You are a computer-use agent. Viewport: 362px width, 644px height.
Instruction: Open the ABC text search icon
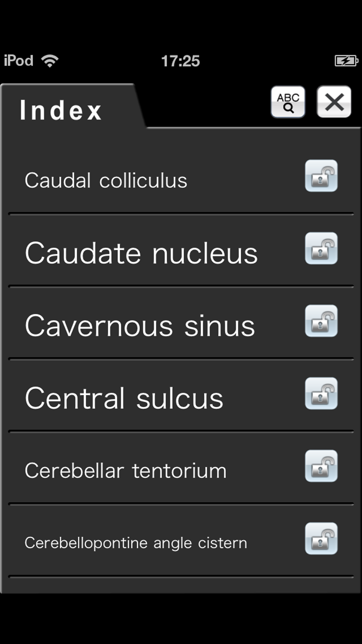[x=288, y=102]
